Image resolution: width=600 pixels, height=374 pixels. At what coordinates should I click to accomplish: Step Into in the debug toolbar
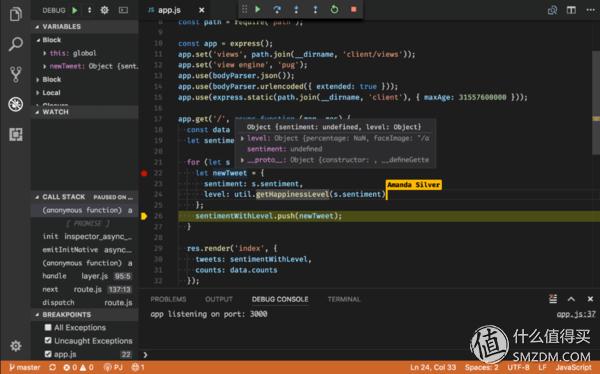coord(296,9)
